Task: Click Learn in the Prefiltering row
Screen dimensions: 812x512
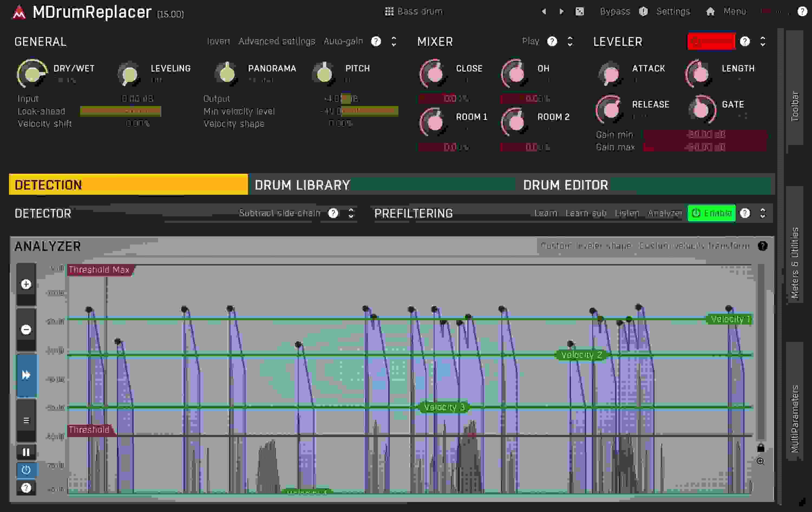Action: 546,213
